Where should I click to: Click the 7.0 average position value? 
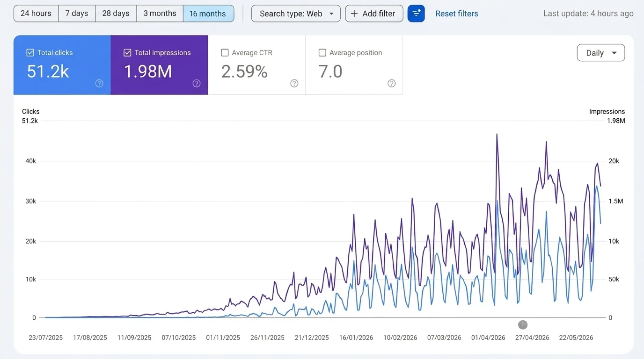click(x=330, y=72)
